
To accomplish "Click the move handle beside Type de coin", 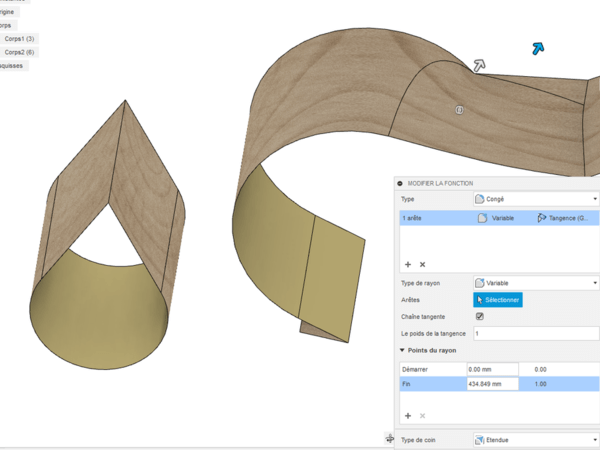I will pyautogui.click(x=389, y=439).
